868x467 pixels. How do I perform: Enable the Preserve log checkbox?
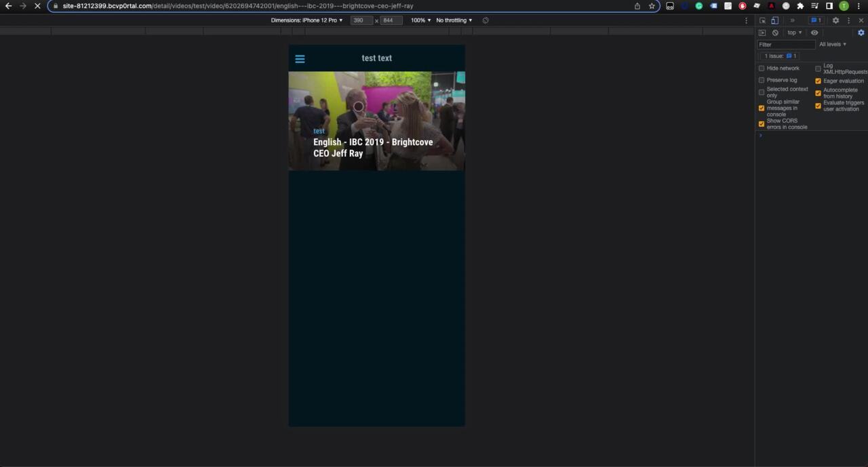point(762,80)
